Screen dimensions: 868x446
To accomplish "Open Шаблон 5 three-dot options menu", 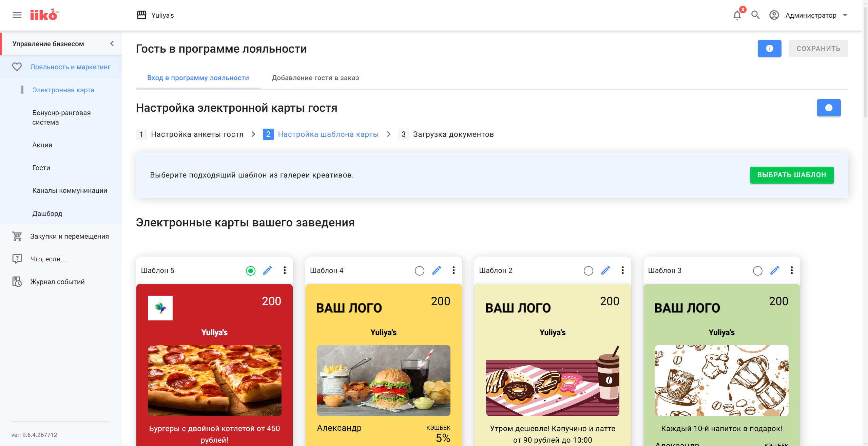I will (285, 270).
